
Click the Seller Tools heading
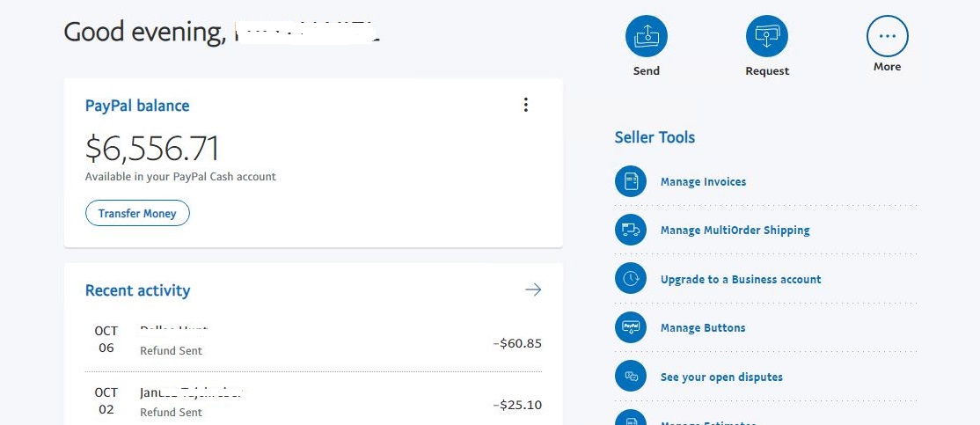click(655, 137)
